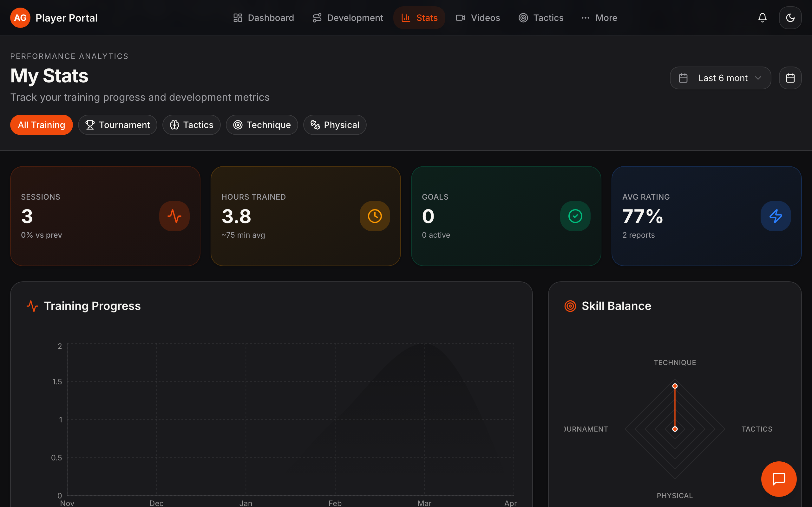The height and width of the screenshot is (507, 812).
Task: Toggle dark mode with moon icon
Action: point(790,18)
